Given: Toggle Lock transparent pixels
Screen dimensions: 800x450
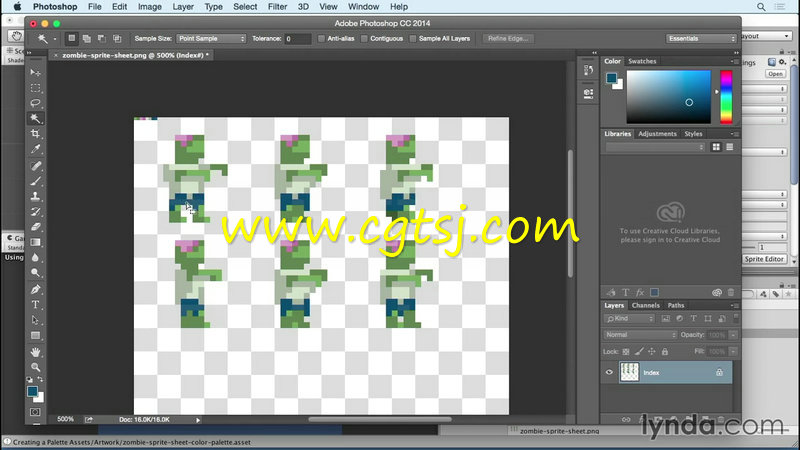Looking at the screenshot, I should coord(626,352).
